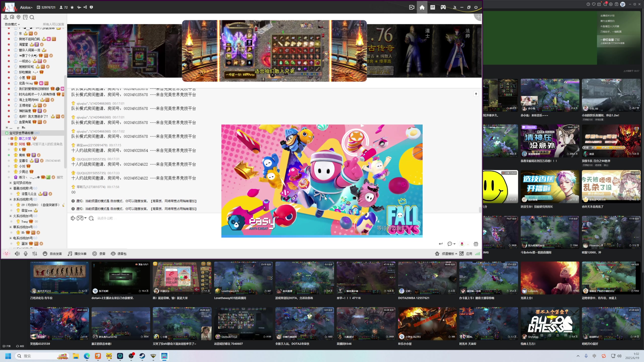The width and height of the screenshot is (644, 362).
Task: Jump to chat top with the up-arrow button
Action: click(476, 94)
